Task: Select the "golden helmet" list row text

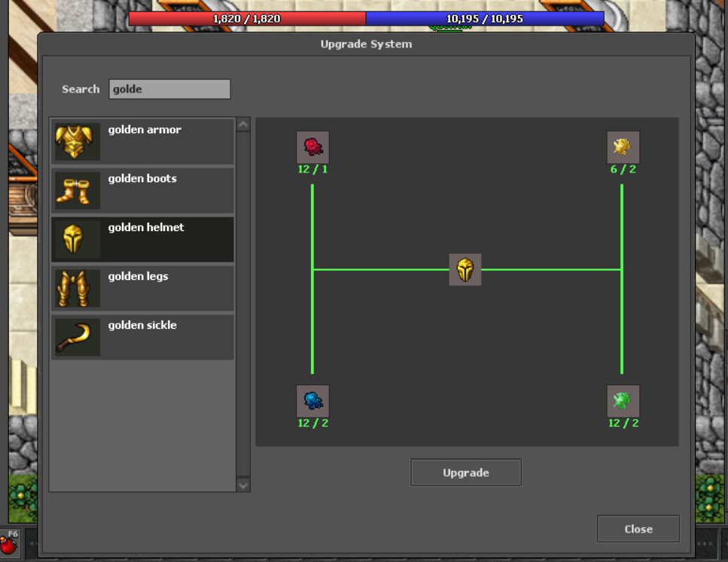Action: (146, 227)
